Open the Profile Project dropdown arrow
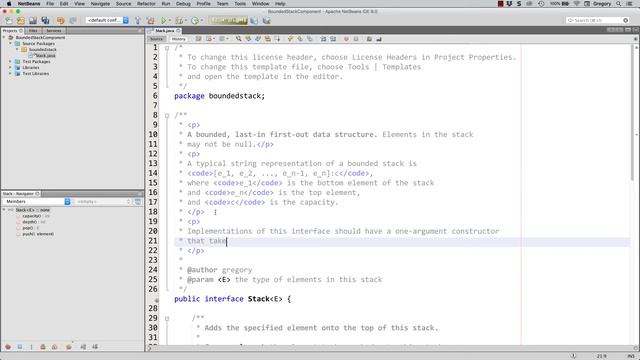This screenshot has height=360, width=640. [202, 20]
